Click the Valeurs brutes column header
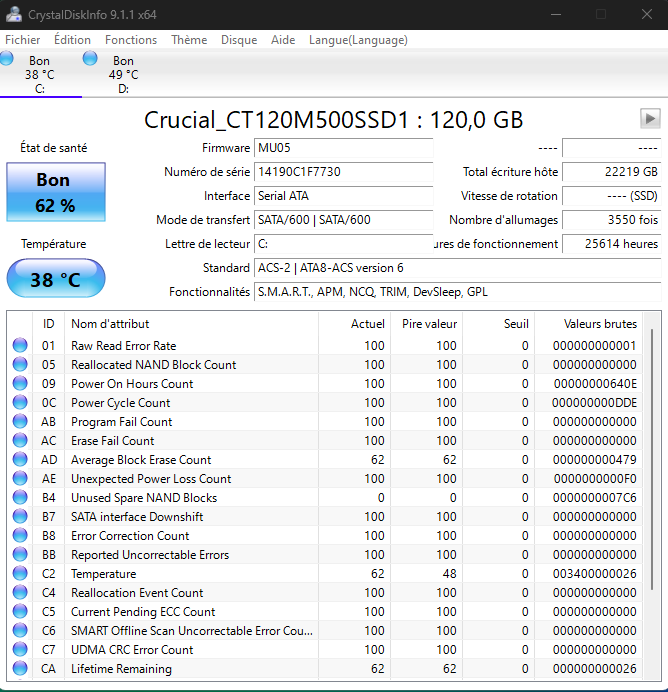Viewport: 668px width, 692px height. (589, 324)
